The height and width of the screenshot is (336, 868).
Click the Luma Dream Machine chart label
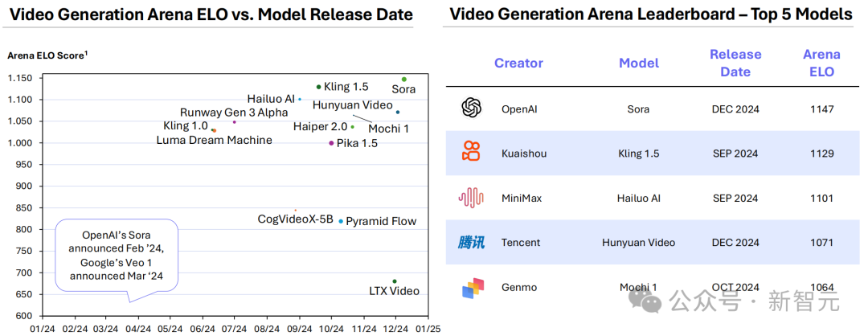point(215,140)
